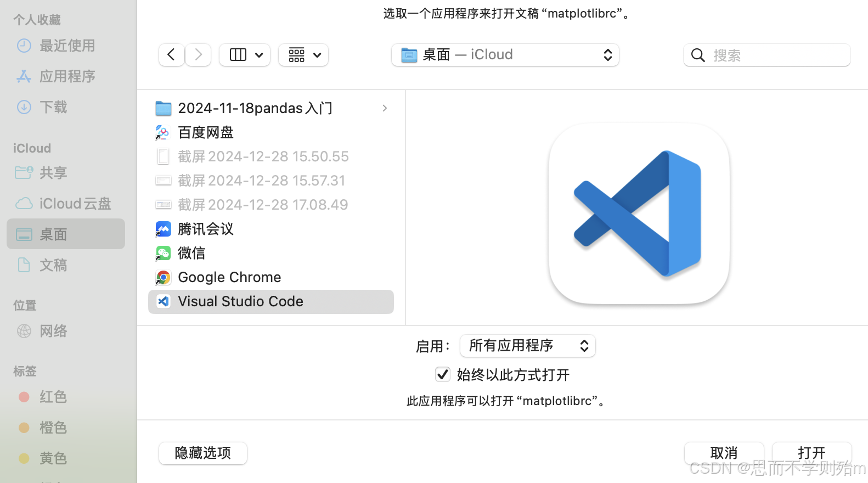The image size is (868, 483).
Task: Open the column view options arrow
Action: 260,55
